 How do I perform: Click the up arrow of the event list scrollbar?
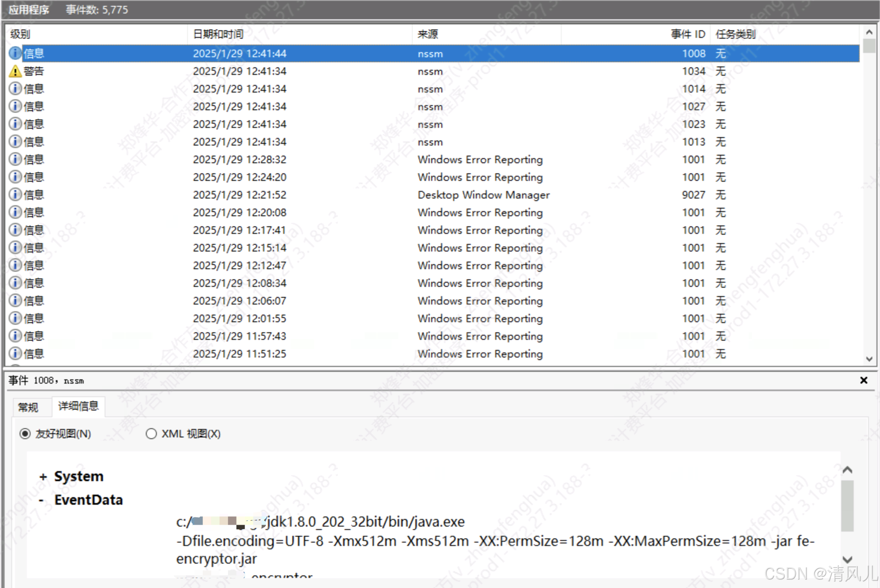[869, 31]
